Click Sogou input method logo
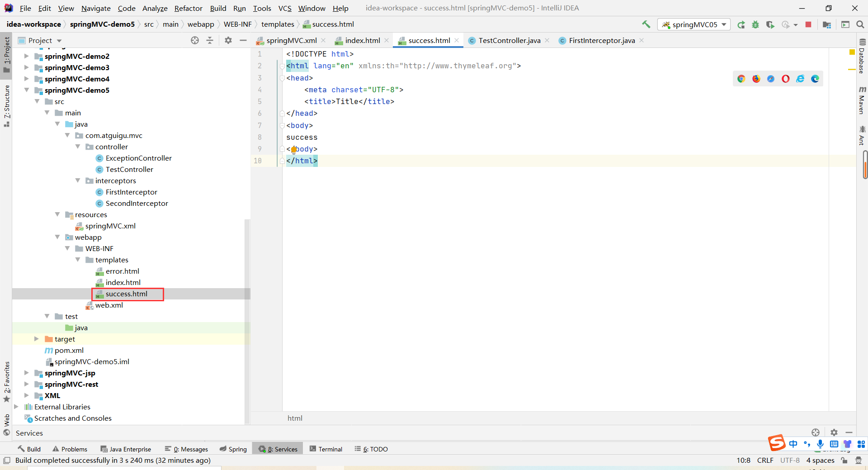868x470 pixels. click(x=777, y=443)
